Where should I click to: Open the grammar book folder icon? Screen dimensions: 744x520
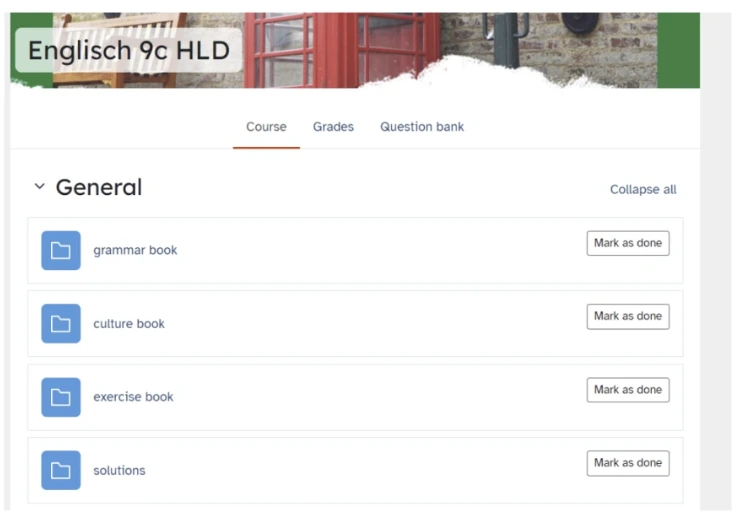[61, 251]
